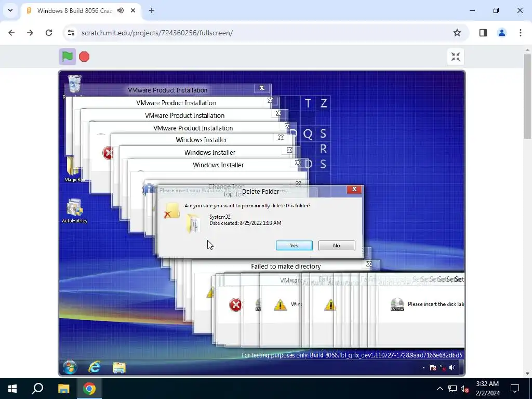Click the red error icon in VMware window
This screenshot has width=532, height=399.
tap(107, 153)
